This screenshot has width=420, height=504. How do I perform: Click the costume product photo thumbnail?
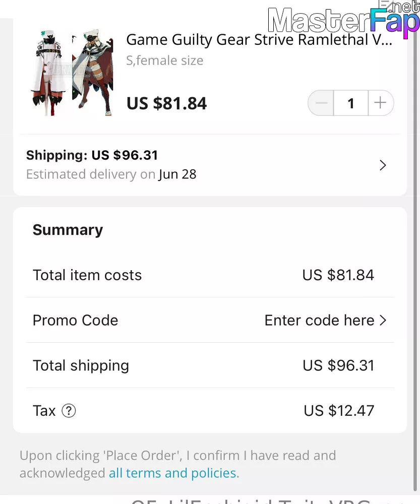[49, 72]
